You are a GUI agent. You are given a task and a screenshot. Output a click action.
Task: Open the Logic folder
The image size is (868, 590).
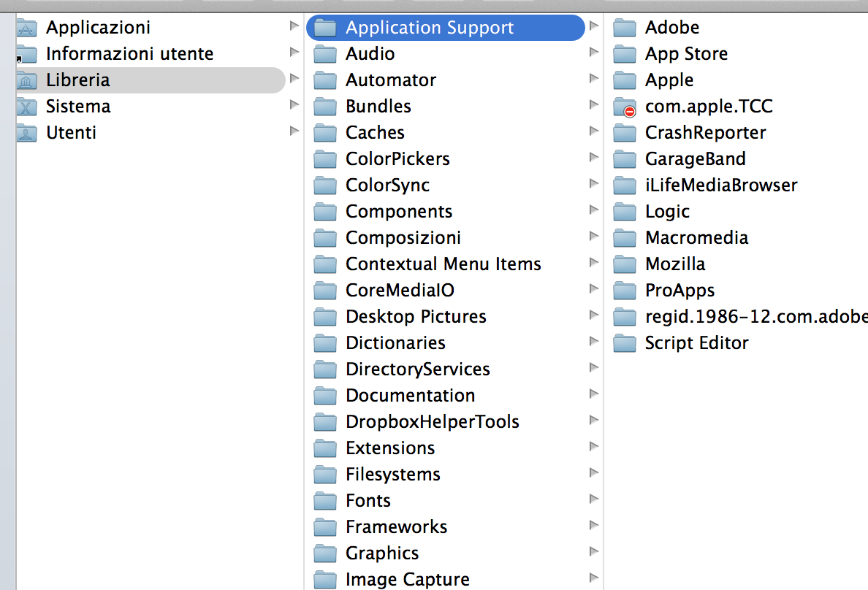pyautogui.click(x=667, y=211)
